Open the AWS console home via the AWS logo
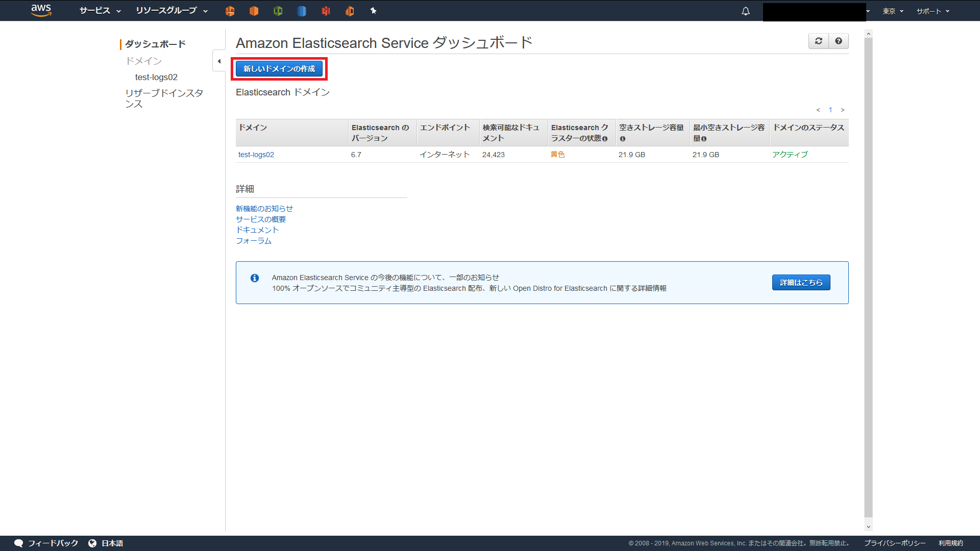The width and height of the screenshot is (980, 551). coord(41,11)
